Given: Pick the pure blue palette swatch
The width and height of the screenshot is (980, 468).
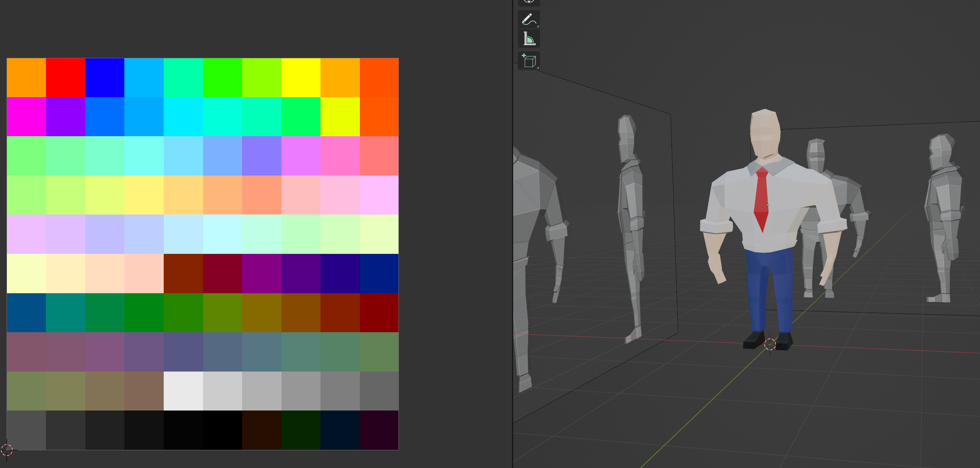Looking at the screenshot, I should [x=105, y=78].
